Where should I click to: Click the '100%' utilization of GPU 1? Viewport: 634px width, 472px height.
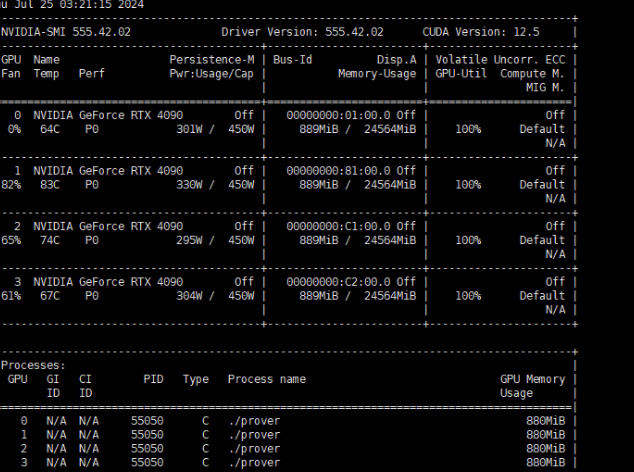coord(468,185)
